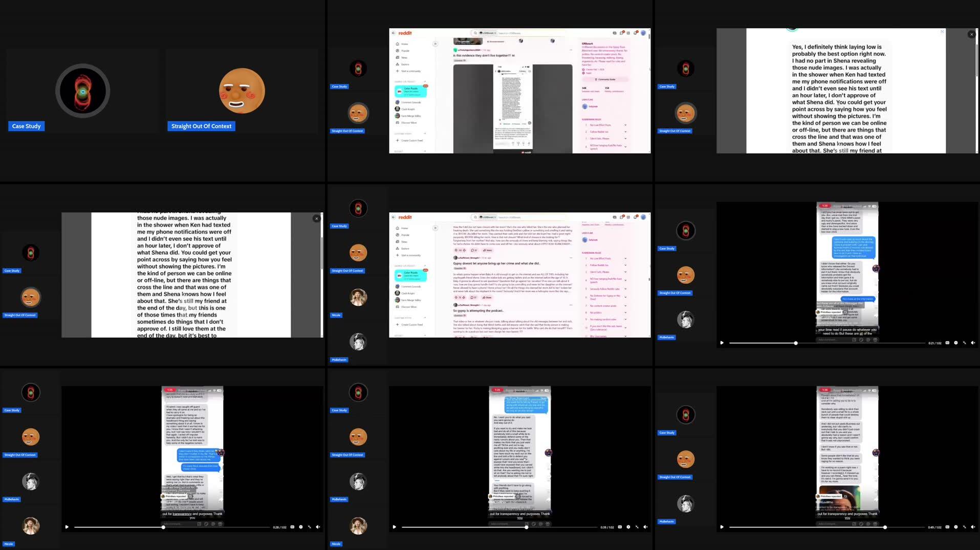Play the video paused at 0:28
The height and width of the screenshot is (550, 980).
tap(67, 527)
